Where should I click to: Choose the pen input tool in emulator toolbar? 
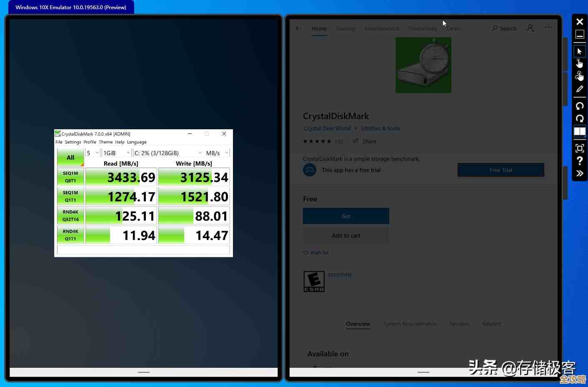pos(579,89)
